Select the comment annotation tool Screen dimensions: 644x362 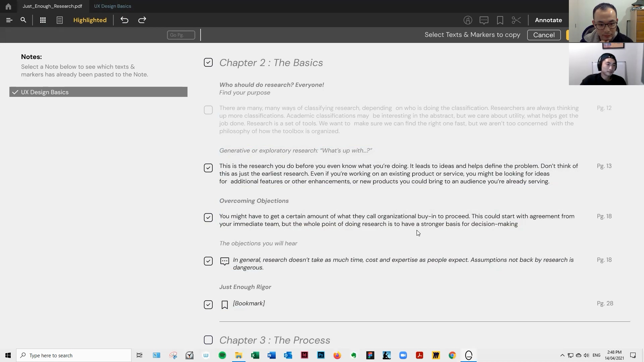pos(484,20)
